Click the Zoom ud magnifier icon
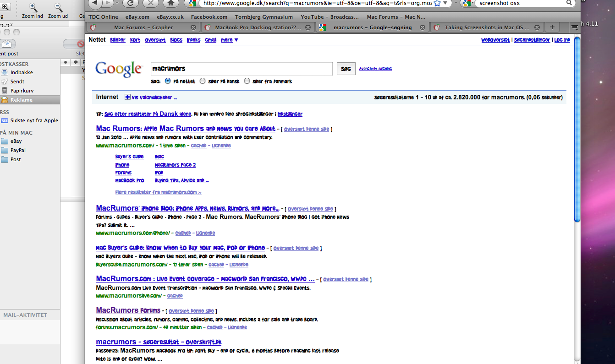Image resolution: width=615 pixels, height=364 pixels. [x=58, y=7]
